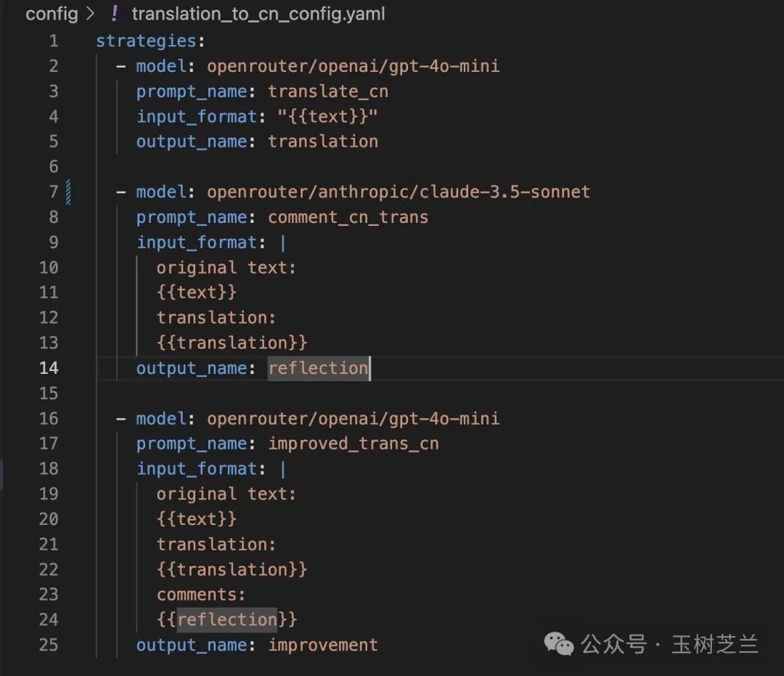784x676 pixels.
Task: Click the WeChat public account watermark icon
Action: 558,644
